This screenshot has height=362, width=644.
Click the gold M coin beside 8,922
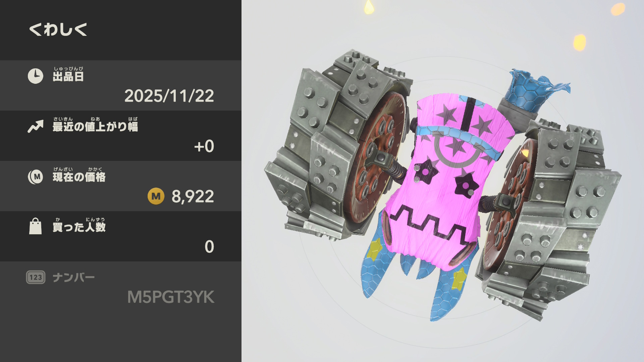(x=156, y=196)
